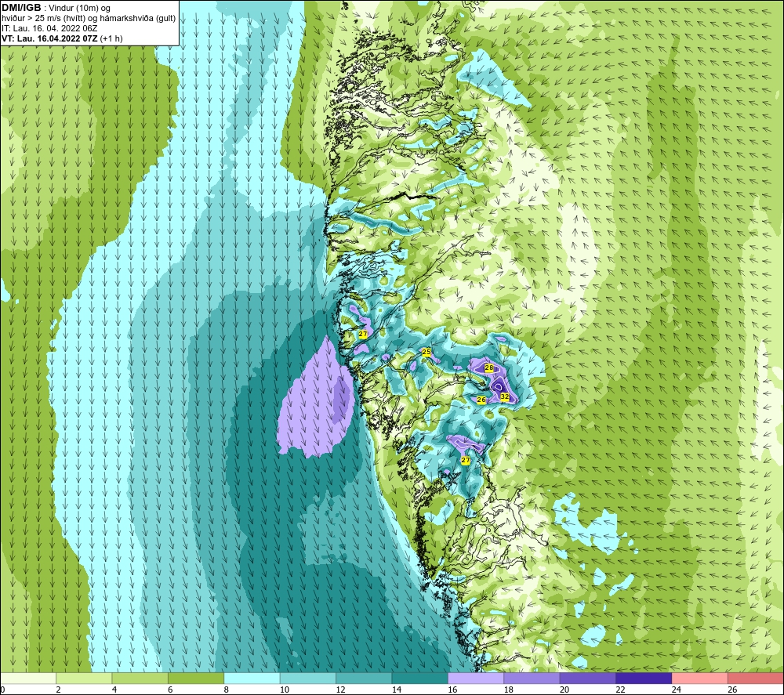This screenshot has width=784, height=695.
Task: Pick the 2–4 m/s light green legend swatch
Action: 84,678
